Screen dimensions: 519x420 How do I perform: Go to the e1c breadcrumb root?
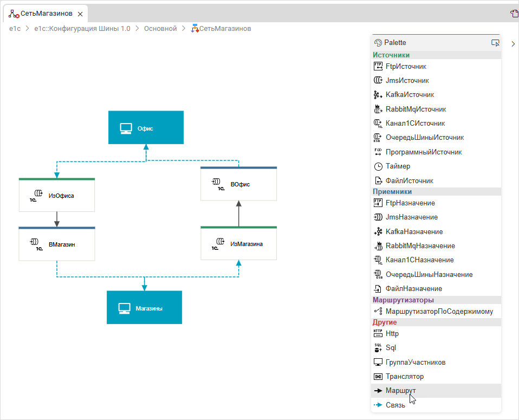point(15,28)
